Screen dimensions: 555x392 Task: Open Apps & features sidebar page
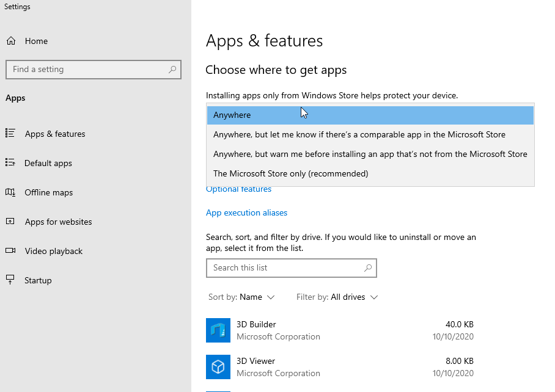(55, 134)
